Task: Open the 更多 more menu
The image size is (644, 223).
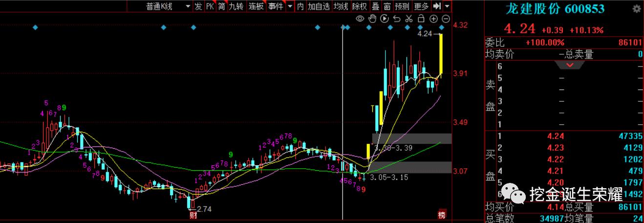Action: click(x=421, y=6)
